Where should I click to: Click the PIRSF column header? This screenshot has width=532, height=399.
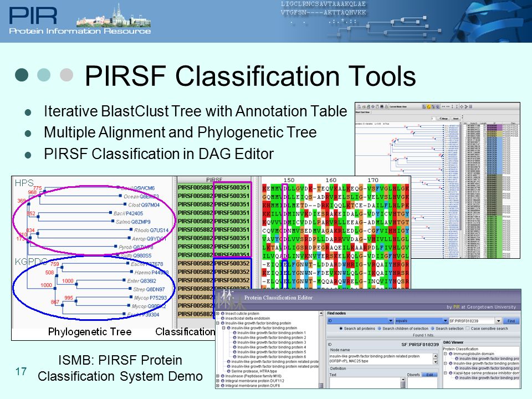click(x=214, y=180)
